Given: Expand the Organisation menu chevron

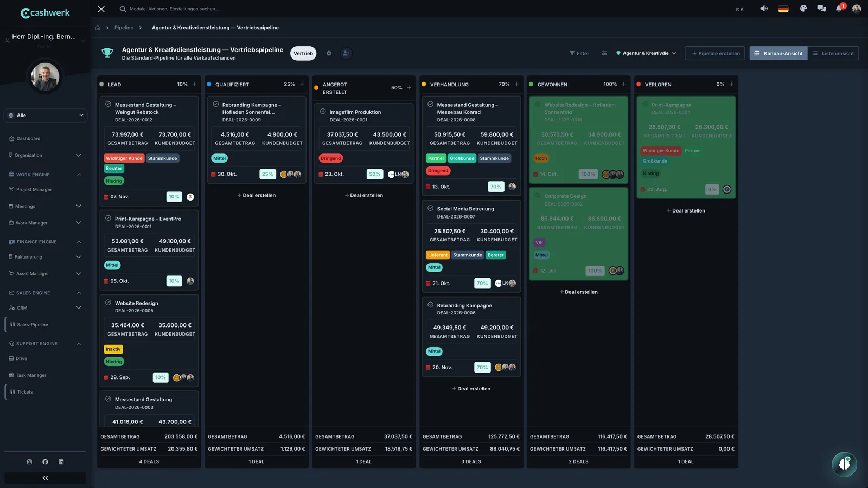Looking at the screenshot, I should [x=79, y=155].
